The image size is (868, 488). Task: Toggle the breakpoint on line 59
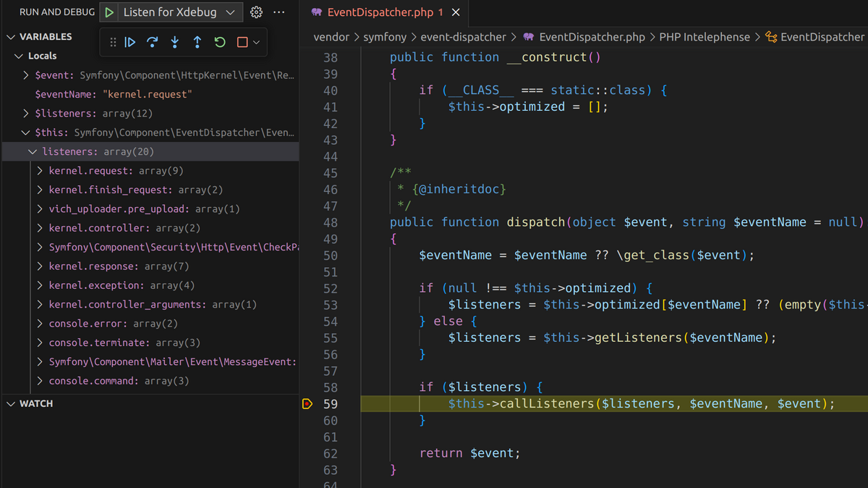[307, 404]
